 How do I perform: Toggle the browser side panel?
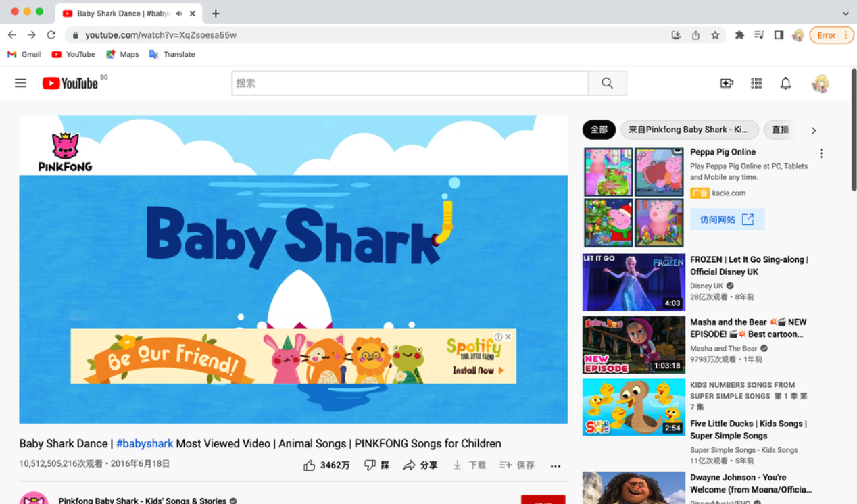779,35
